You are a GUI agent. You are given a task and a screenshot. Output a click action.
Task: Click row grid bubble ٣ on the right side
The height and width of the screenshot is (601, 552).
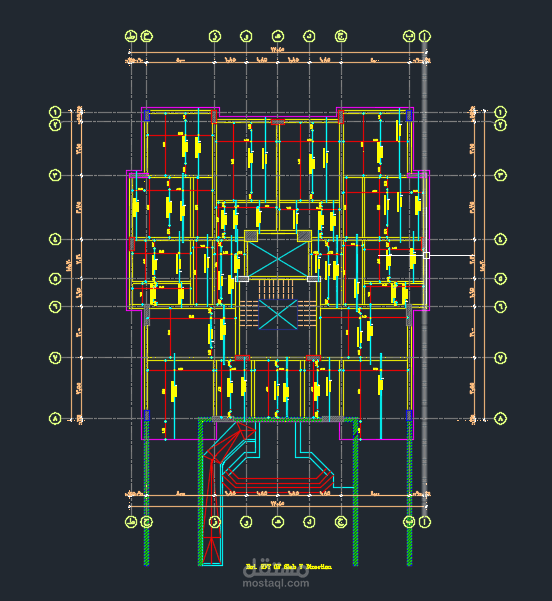click(501, 176)
